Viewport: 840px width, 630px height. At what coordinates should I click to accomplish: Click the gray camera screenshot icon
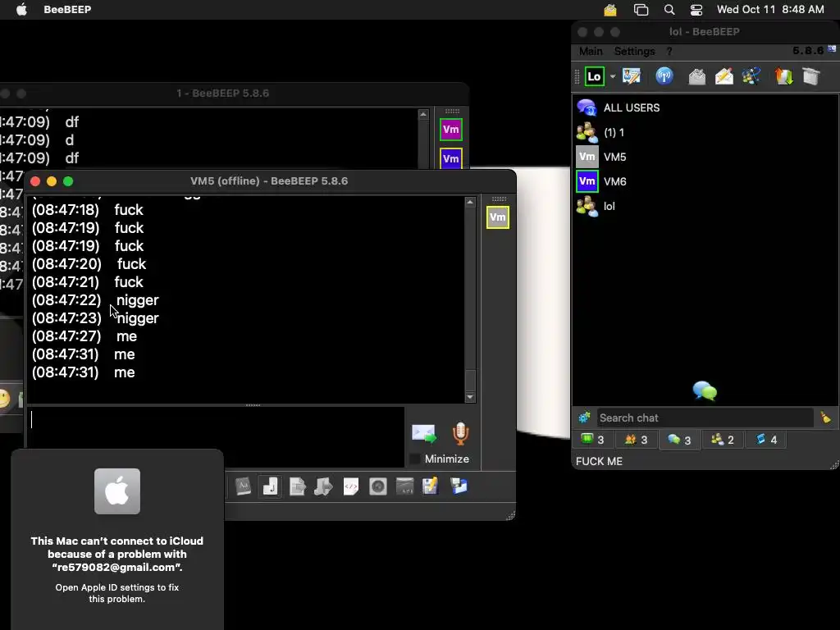click(377, 486)
